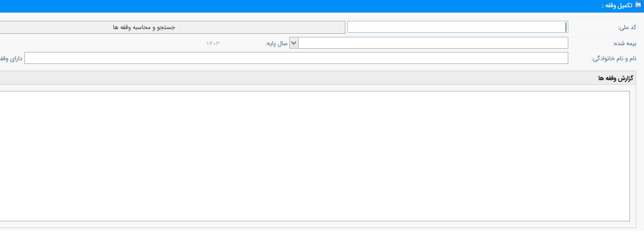Click the دارای وقفه label
The width and height of the screenshot is (644, 239).
pyautogui.click(x=11, y=59)
